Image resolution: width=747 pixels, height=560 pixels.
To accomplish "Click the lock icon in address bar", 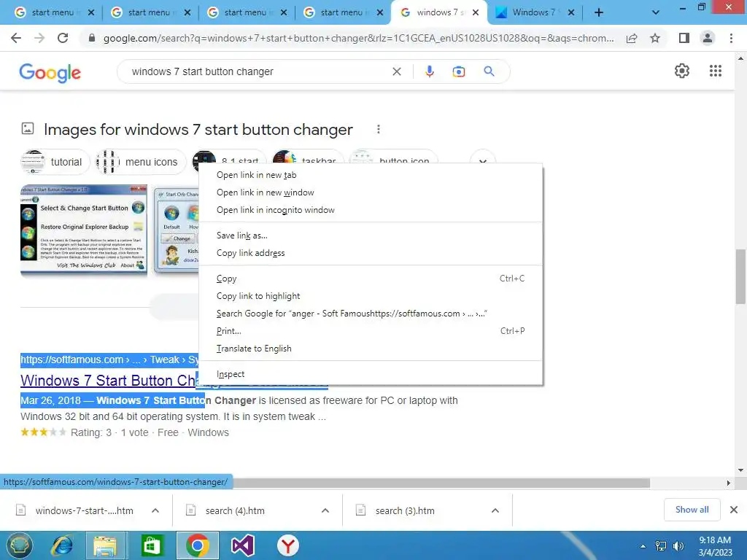I will click(x=92, y=38).
